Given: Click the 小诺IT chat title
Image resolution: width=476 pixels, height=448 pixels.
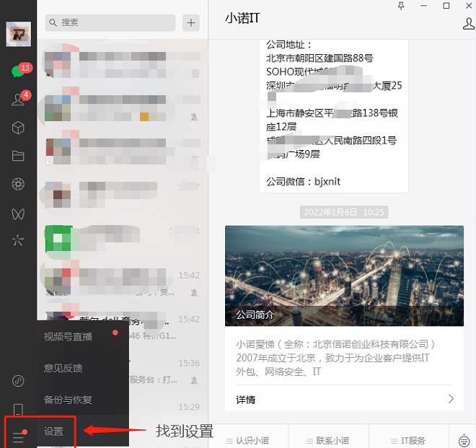Looking at the screenshot, I should click(x=242, y=18).
